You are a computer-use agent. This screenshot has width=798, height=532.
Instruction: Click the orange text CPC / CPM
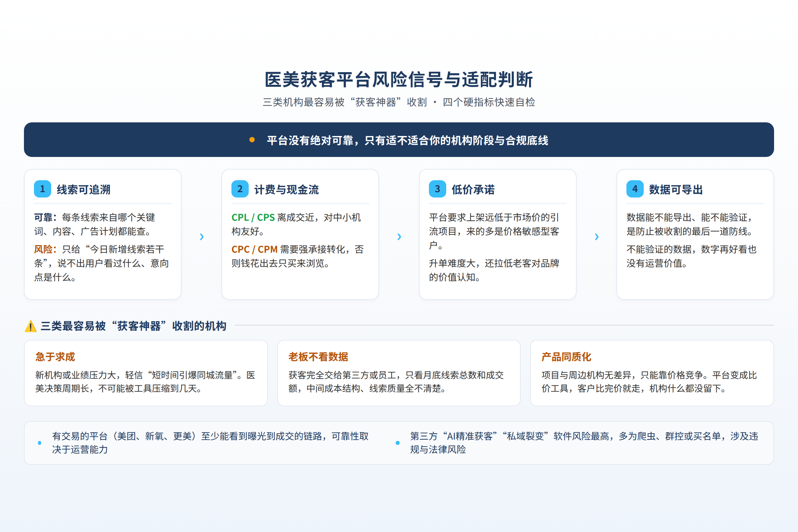254,249
